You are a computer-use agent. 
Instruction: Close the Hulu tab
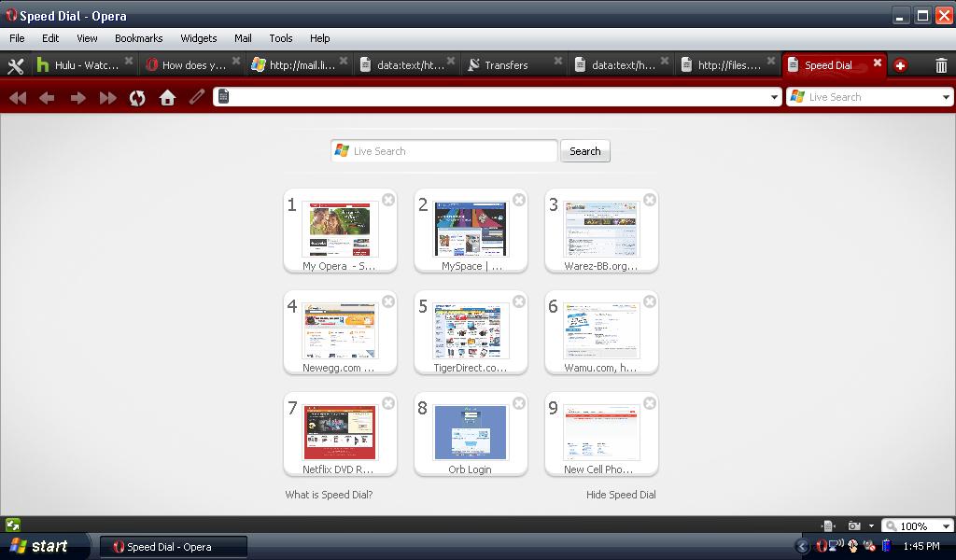click(x=129, y=61)
